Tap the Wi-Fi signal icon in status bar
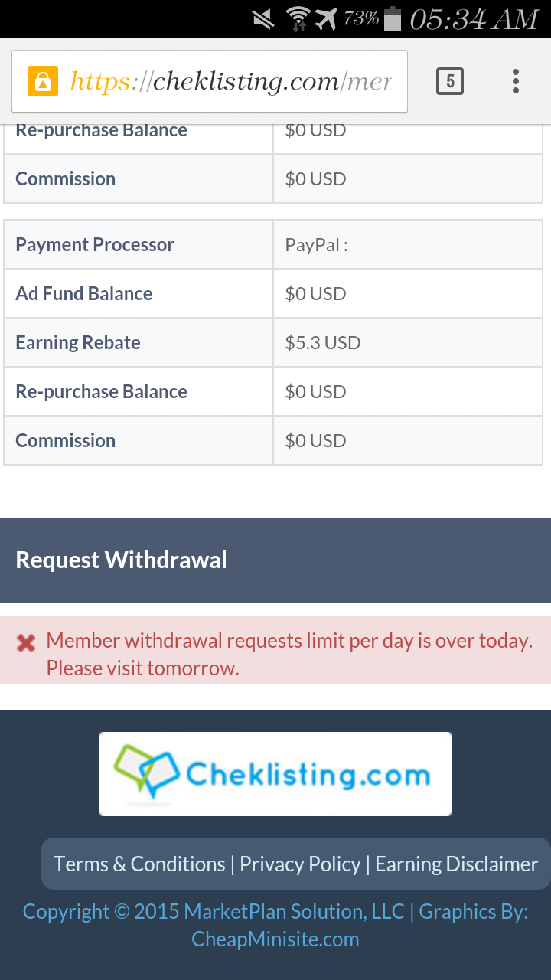The image size is (551, 980). pyautogui.click(x=297, y=18)
